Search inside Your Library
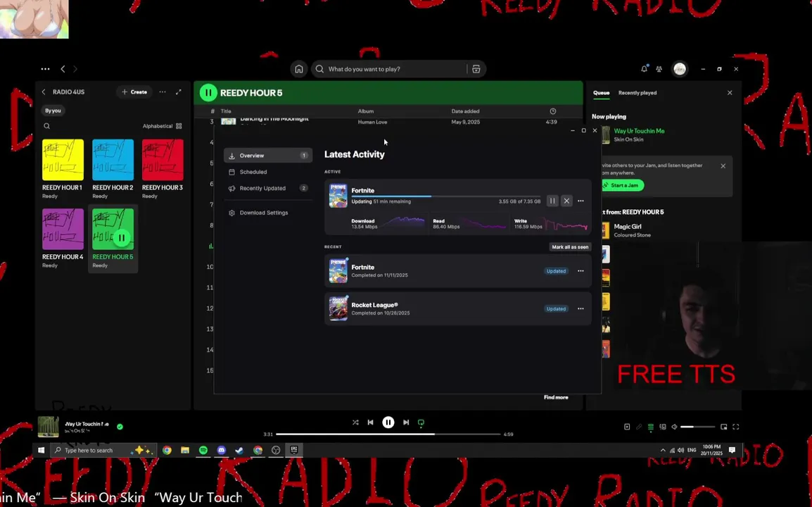 (x=46, y=126)
